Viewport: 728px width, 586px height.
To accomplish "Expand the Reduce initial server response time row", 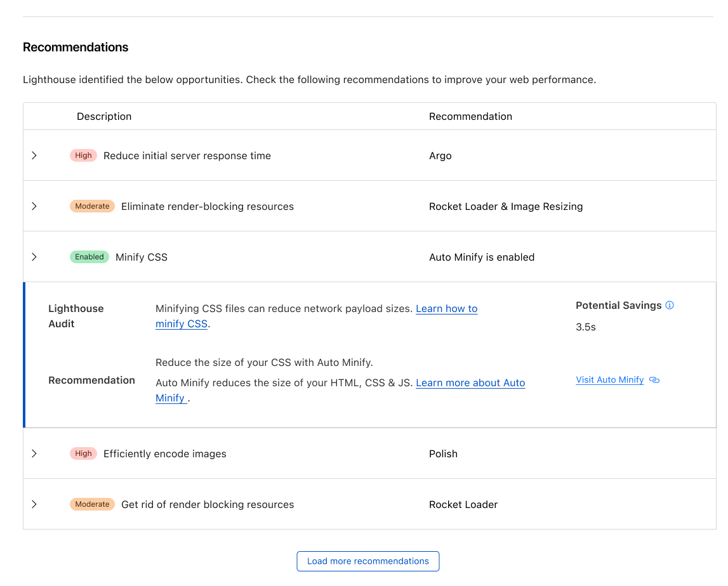I will click(34, 155).
